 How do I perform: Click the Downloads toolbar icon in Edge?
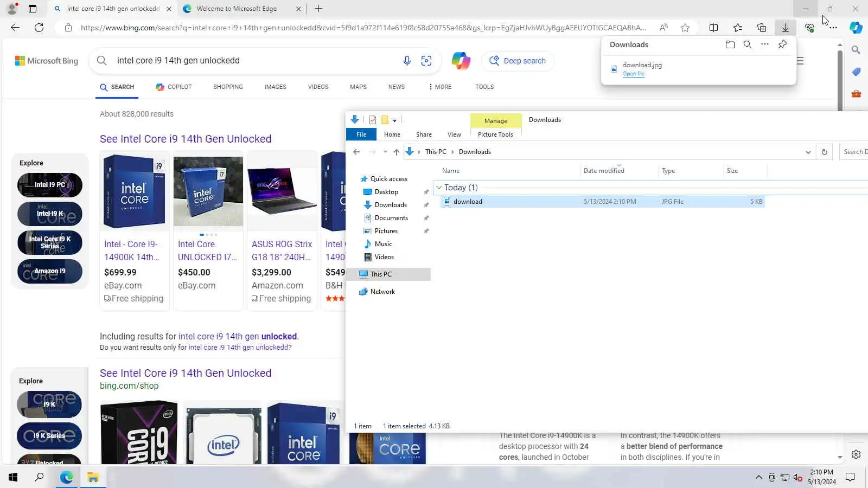(785, 28)
